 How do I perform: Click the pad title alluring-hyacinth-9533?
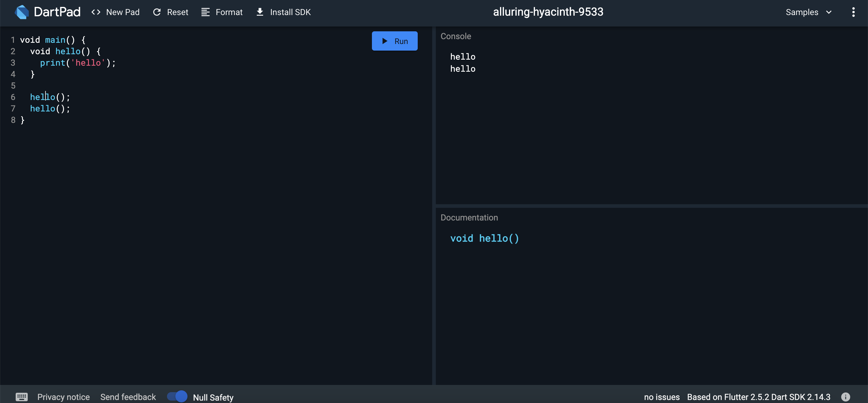[x=548, y=12]
